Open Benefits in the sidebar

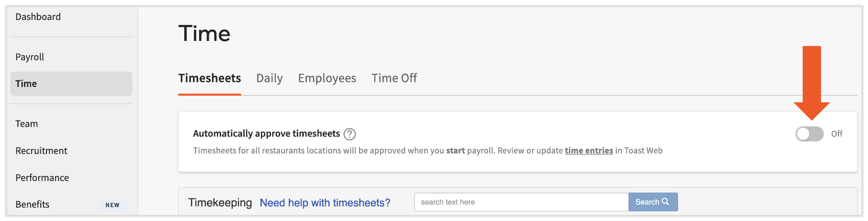point(33,205)
